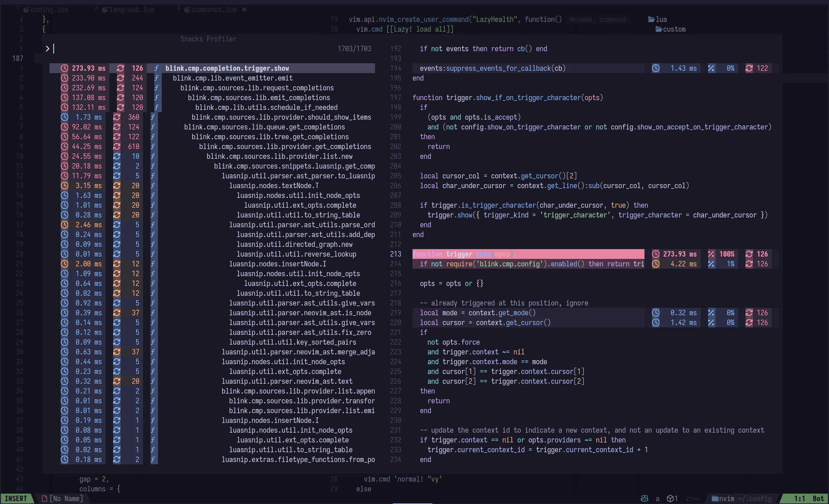Viewport: 829px width, 504px height.
Task: Click the Bot scroll position indicator
Action: [x=818, y=499]
